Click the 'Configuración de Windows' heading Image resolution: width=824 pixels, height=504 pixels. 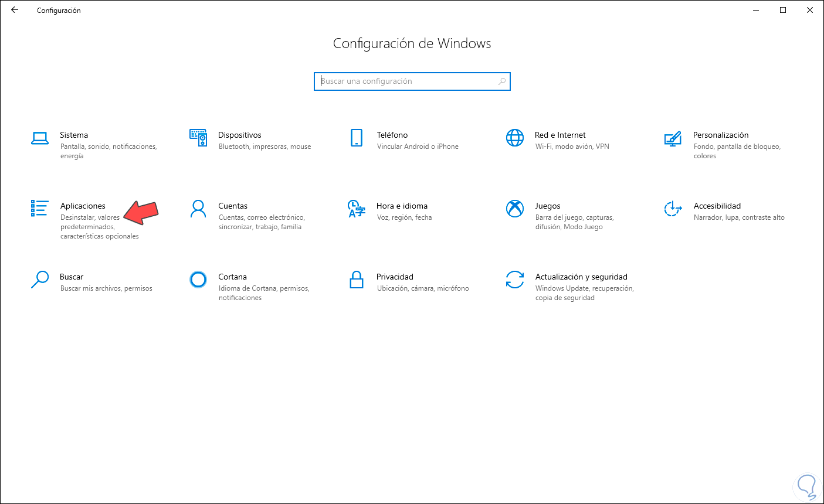coord(412,43)
